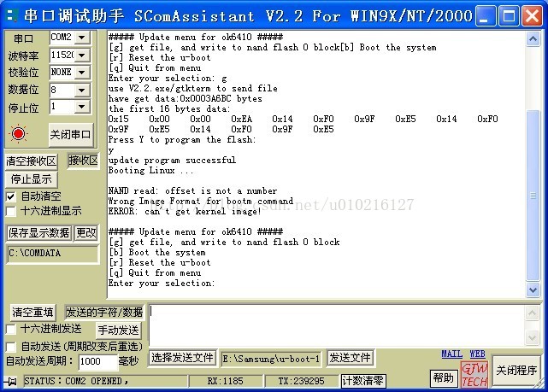Open the WEB link
The width and height of the screenshot is (548, 392).
477,354
